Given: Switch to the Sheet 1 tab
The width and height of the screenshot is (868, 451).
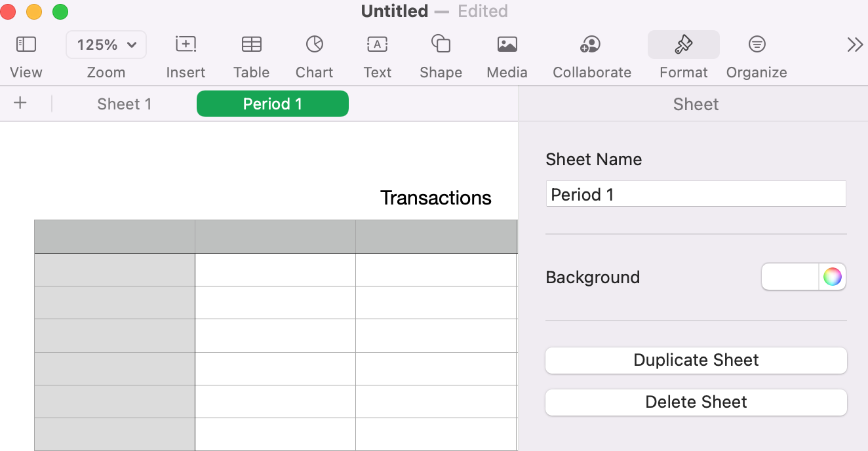Looking at the screenshot, I should pyautogui.click(x=124, y=104).
